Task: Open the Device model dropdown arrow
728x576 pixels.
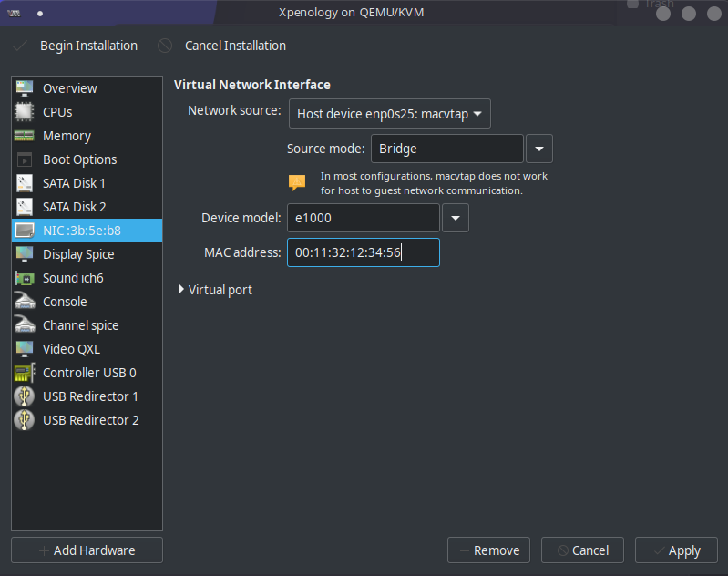Action: click(x=456, y=218)
